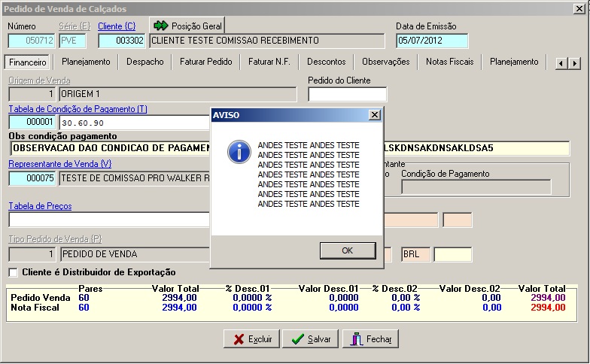Click the representative code field 000075
This screenshot has height=364, width=590.
pos(32,178)
